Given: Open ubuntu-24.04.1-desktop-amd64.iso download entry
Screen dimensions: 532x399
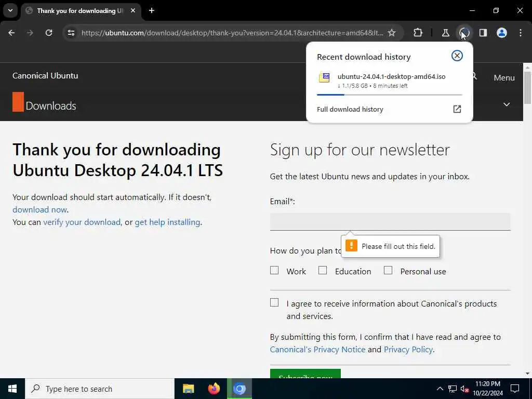Looking at the screenshot, I should tap(390, 81).
